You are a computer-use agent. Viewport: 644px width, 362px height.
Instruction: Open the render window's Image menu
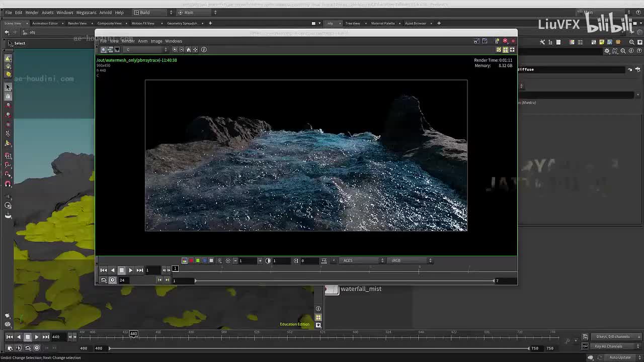click(156, 41)
